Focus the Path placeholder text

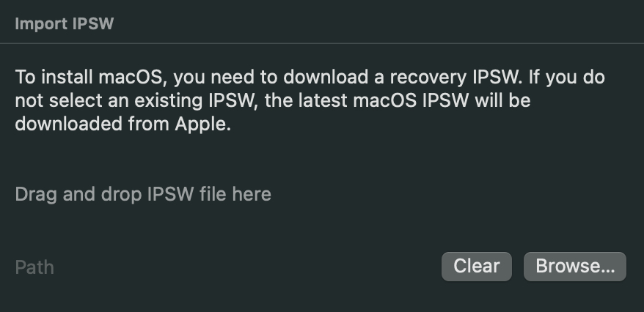(x=34, y=267)
